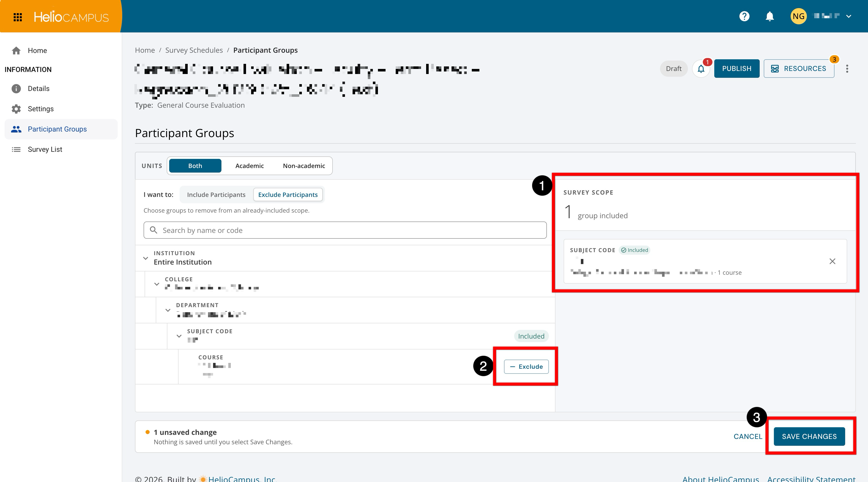The image size is (868, 482).
Task: Open the Accessibility Statement footer link
Action: tap(811, 479)
